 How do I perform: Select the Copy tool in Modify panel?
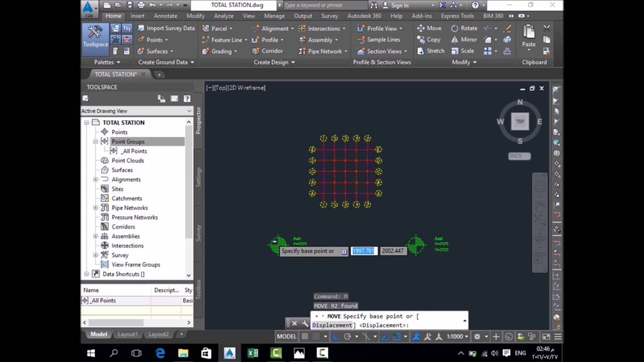pyautogui.click(x=429, y=40)
